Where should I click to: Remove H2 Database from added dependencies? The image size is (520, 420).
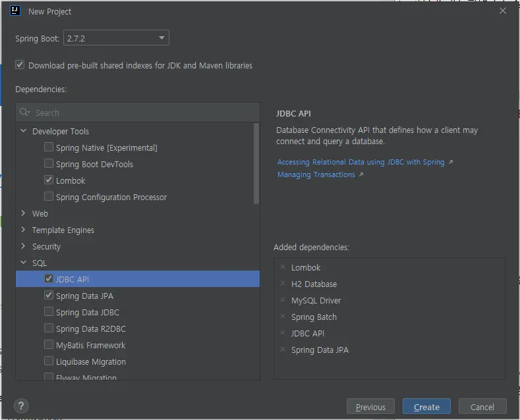coord(283,284)
